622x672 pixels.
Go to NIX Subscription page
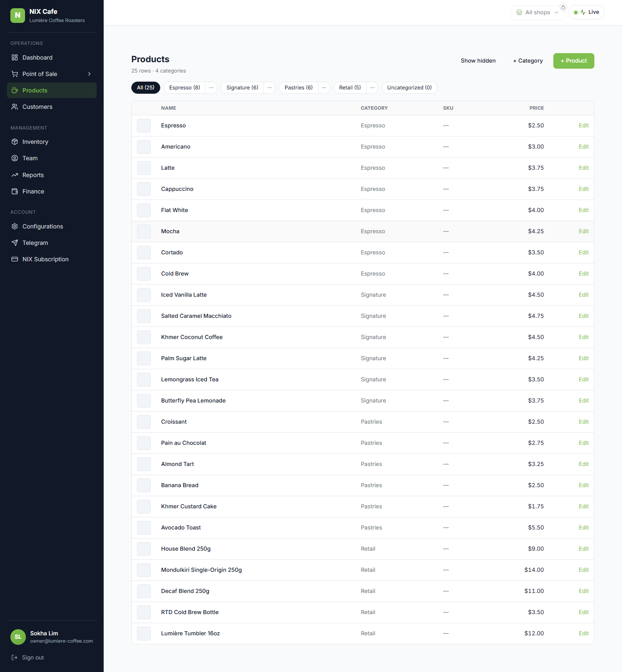[52, 259]
